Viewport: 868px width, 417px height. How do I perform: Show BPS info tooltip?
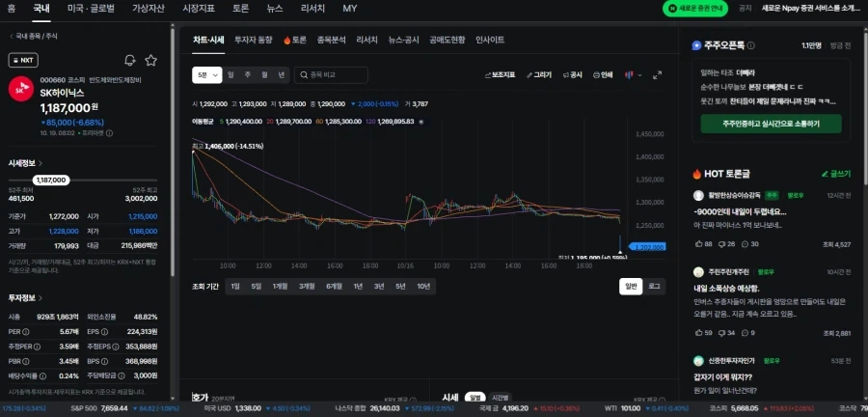[x=104, y=362]
